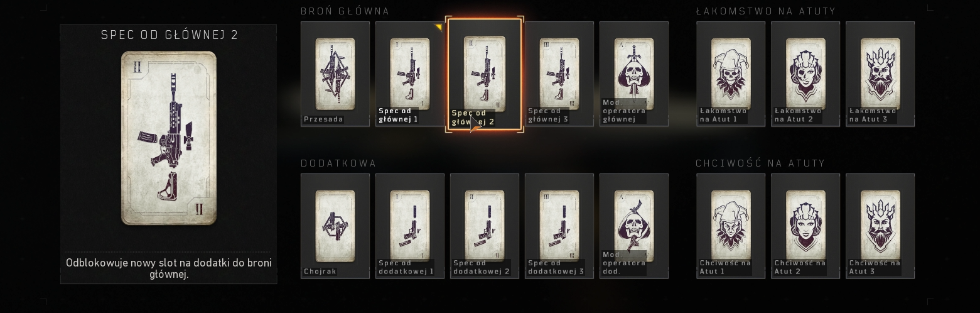Screen dimensions: 980x313
Task: Pick the Łakomstwo na Atut 3 king card
Action: coord(880,74)
